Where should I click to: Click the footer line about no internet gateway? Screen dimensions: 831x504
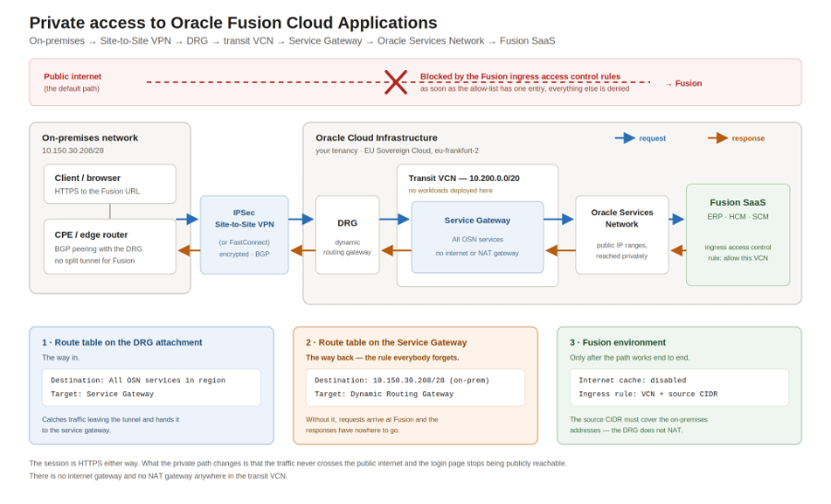158,476
